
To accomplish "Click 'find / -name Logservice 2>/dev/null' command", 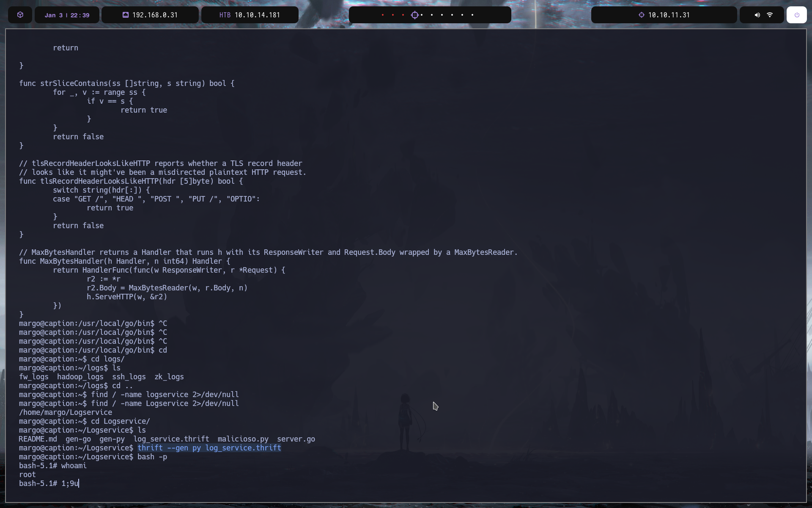I will tap(165, 403).
